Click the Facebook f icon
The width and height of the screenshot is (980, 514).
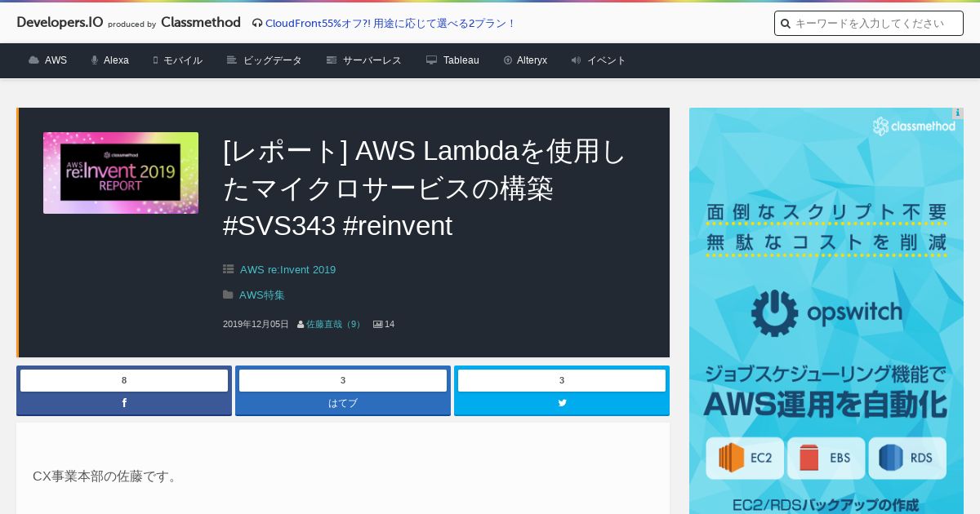click(x=124, y=403)
